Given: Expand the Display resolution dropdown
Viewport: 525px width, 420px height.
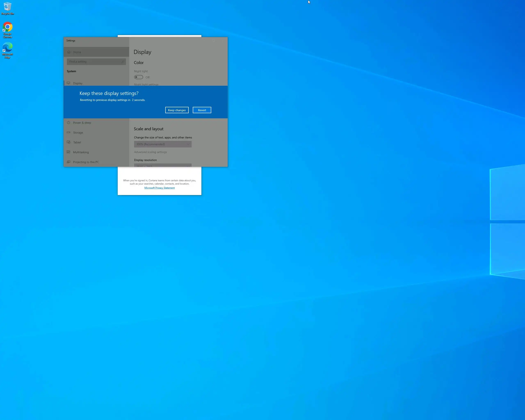Looking at the screenshot, I should click(163, 165).
